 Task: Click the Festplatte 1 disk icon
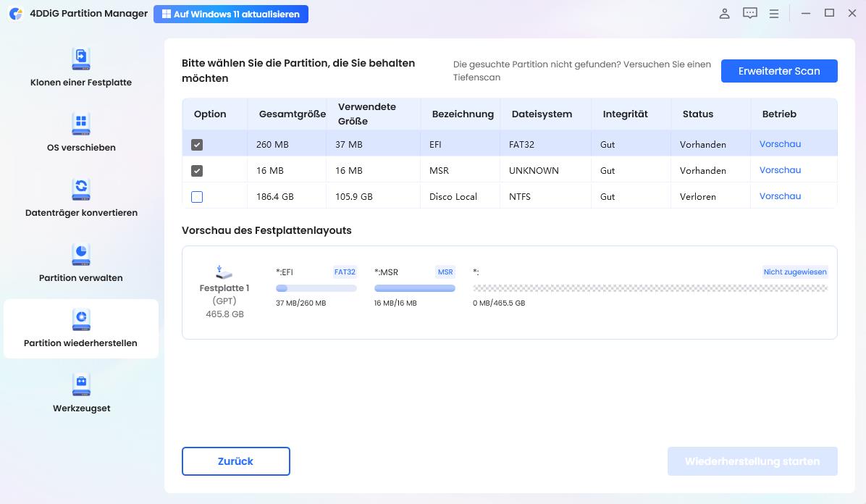(224, 272)
